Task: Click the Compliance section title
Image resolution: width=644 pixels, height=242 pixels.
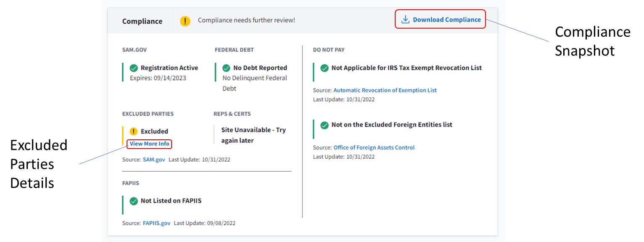Action: pos(142,21)
